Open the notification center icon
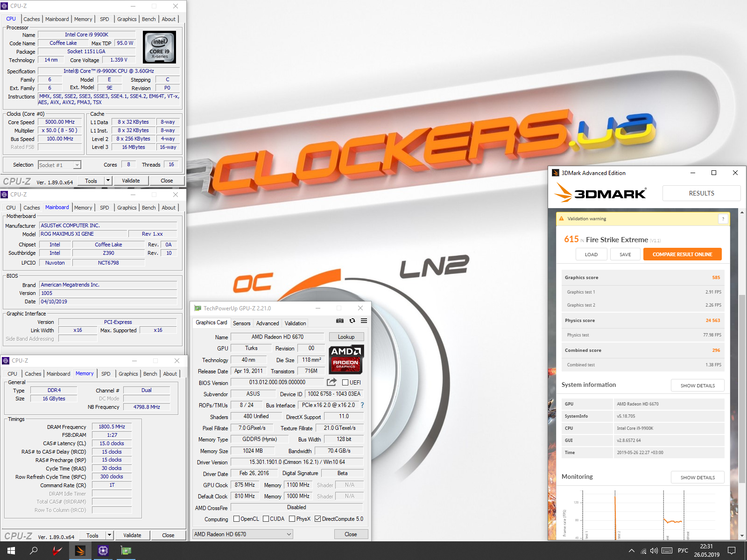Viewport: 747px width, 560px height. [x=732, y=551]
